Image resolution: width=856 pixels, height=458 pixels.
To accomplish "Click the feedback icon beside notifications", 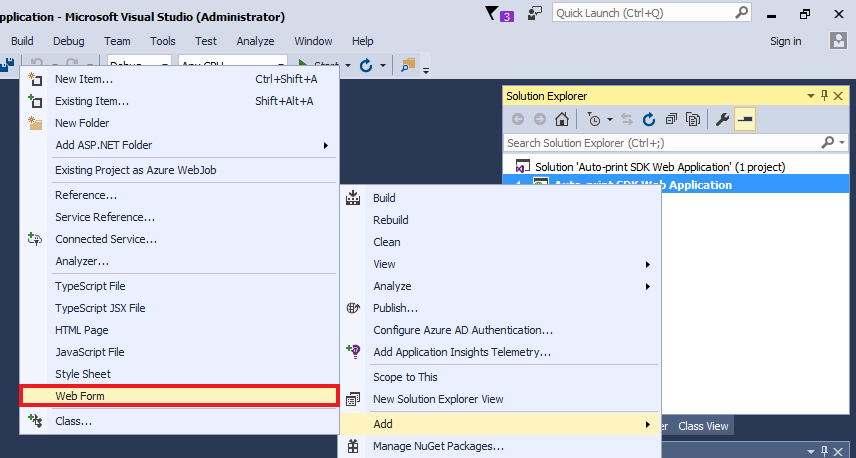I will pyautogui.click(x=536, y=13).
